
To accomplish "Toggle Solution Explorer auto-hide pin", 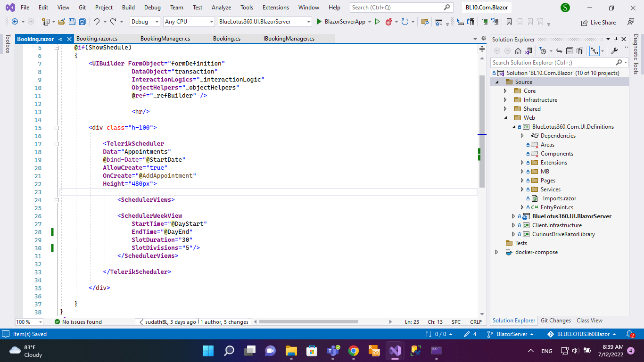I will (615, 40).
